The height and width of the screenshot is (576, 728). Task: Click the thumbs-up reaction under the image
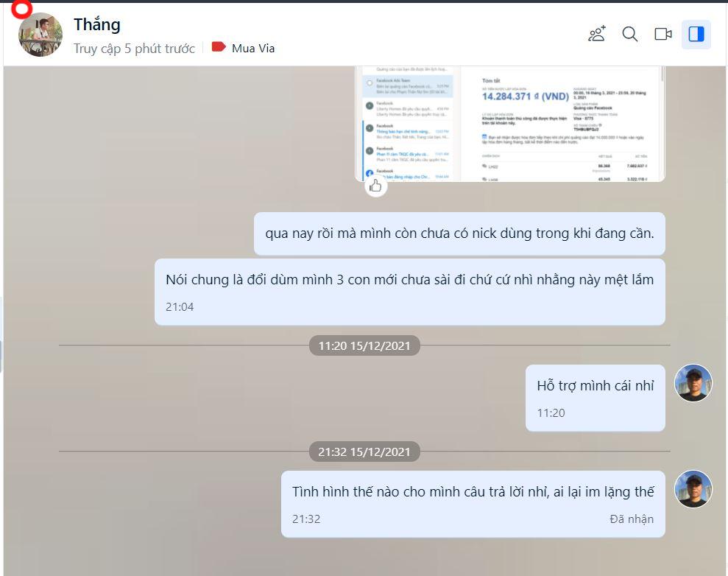coord(375,186)
